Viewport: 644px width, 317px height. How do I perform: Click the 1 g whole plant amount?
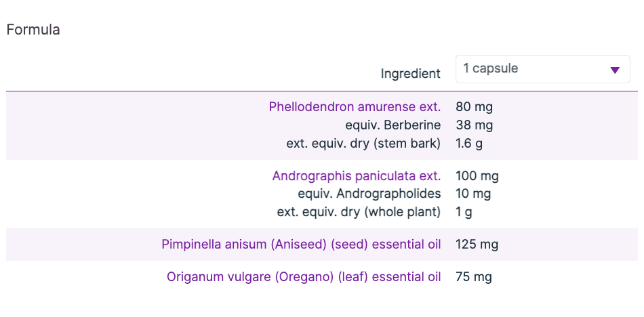pyautogui.click(x=464, y=212)
